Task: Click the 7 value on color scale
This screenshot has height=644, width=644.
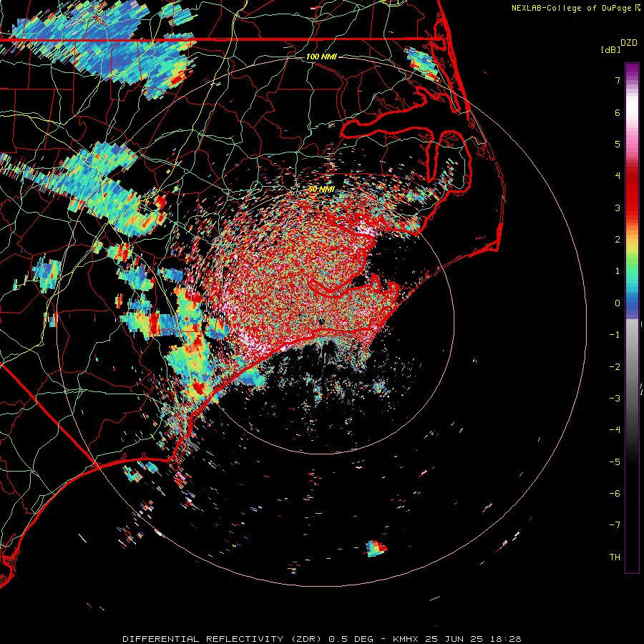Action: pyautogui.click(x=618, y=80)
